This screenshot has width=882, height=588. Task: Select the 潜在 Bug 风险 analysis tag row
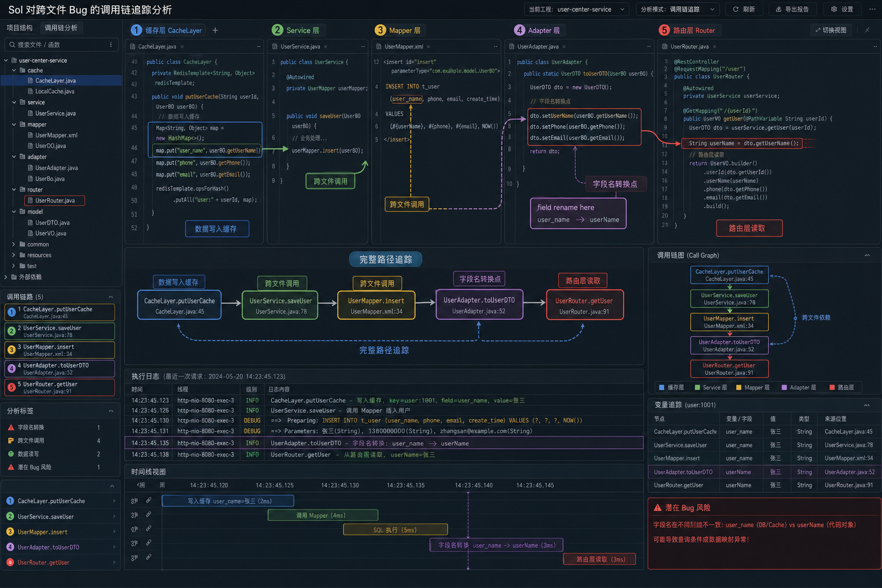[x=60, y=467]
